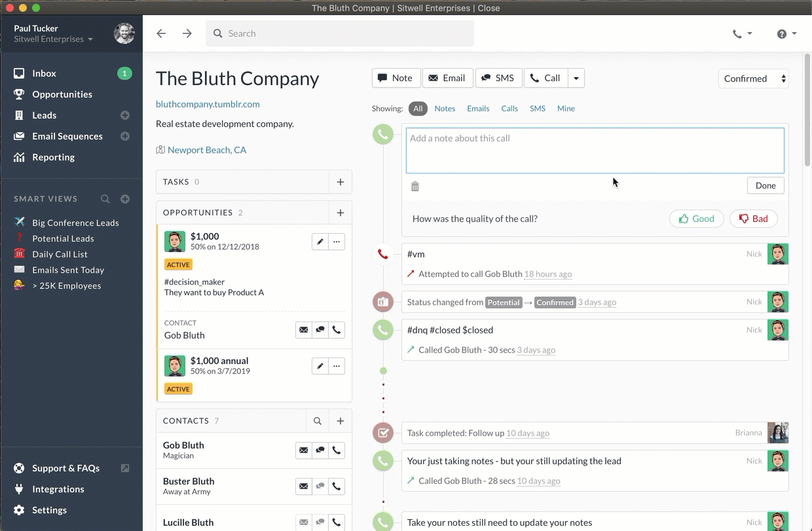
Task: Click the Call button
Action: (545, 78)
